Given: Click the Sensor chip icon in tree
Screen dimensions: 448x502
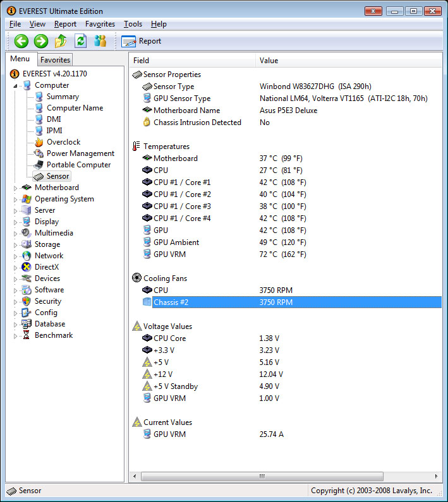Looking at the screenshot, I should (x=39, y=176).
